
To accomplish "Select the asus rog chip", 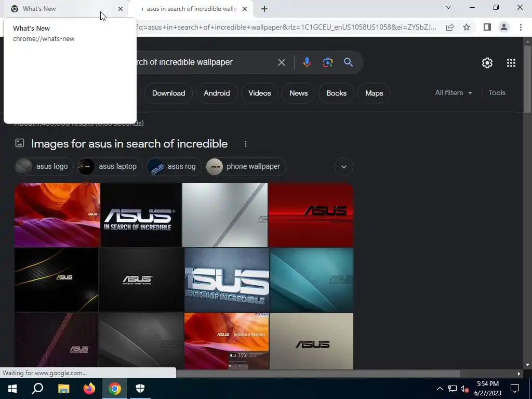I will (x=174, y=167).
